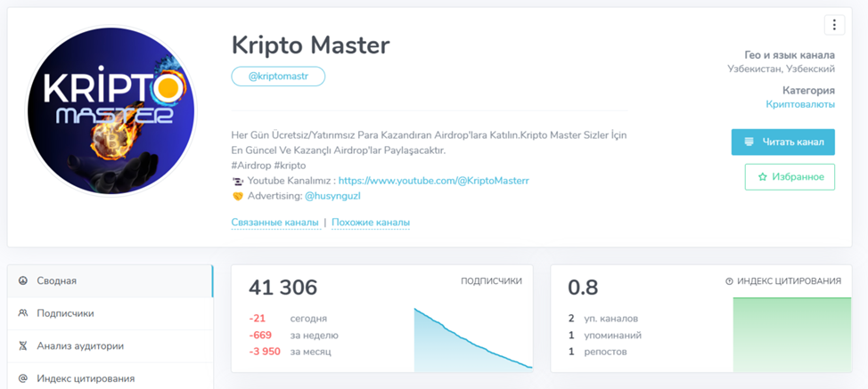This screenshot has height=389, width=868.
Task: Add channel to Избранное
Action: coord(790,177)
